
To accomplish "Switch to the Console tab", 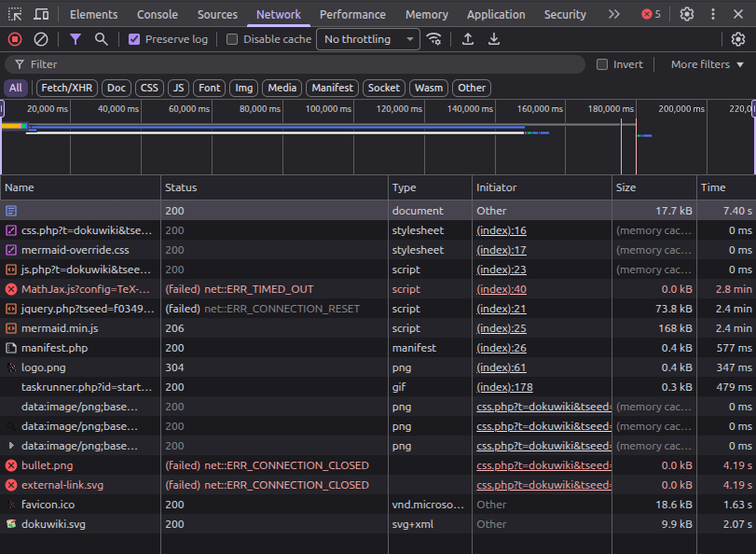I will (158, 14).
